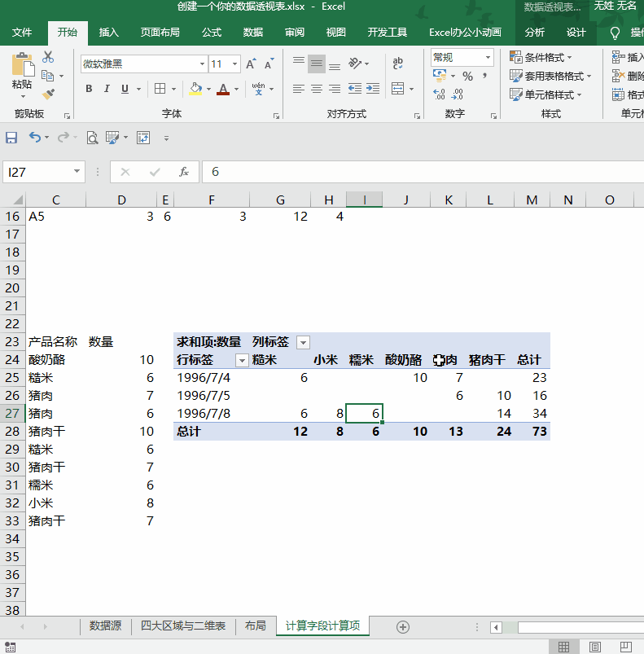Open font size dropdown

pyautogui.click(x=234, y=64)
